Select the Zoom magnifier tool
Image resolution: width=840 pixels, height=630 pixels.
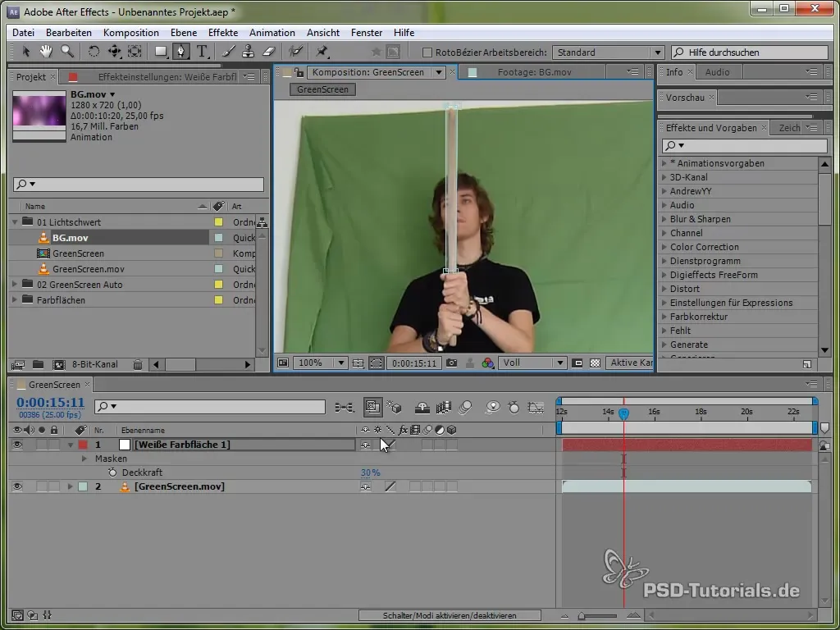[x=67, y=52]
